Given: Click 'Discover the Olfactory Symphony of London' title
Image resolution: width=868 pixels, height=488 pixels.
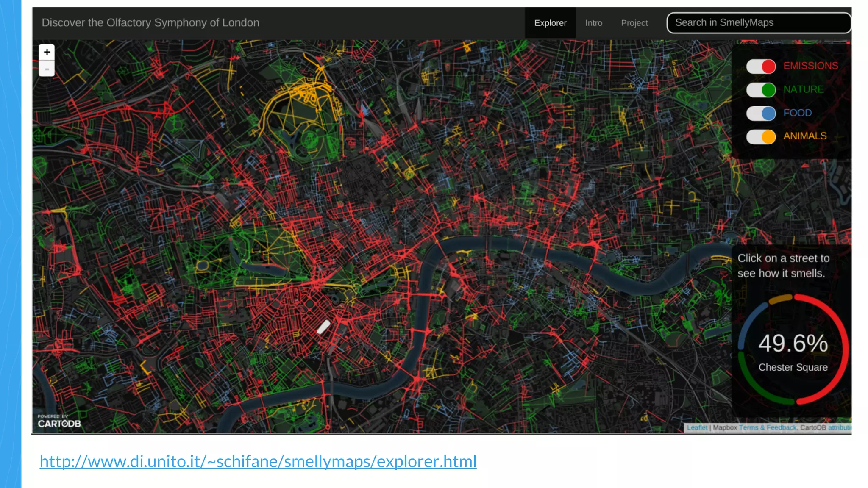Looking at the screenshot, I should [150, 23].
